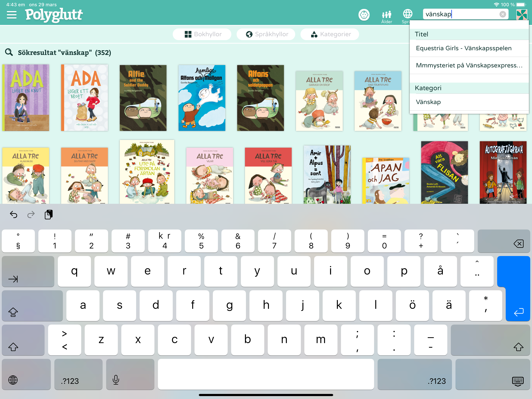This screenshot has width=532, height=399.
Task: Tap the keyboard backspace key
Action: click(504, 241)
